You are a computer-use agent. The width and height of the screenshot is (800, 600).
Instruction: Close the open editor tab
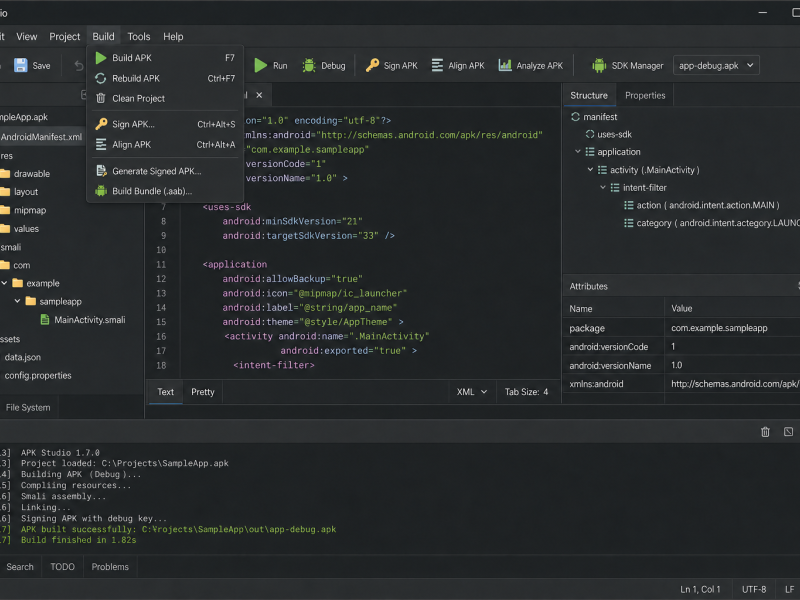(259, 95)
